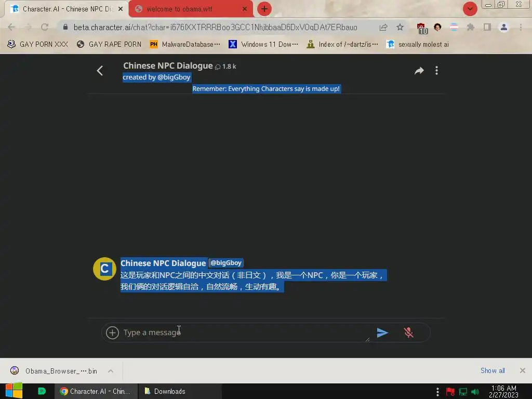
Task: Open the Downloads folder taskbar button
Action: point(180,391)
